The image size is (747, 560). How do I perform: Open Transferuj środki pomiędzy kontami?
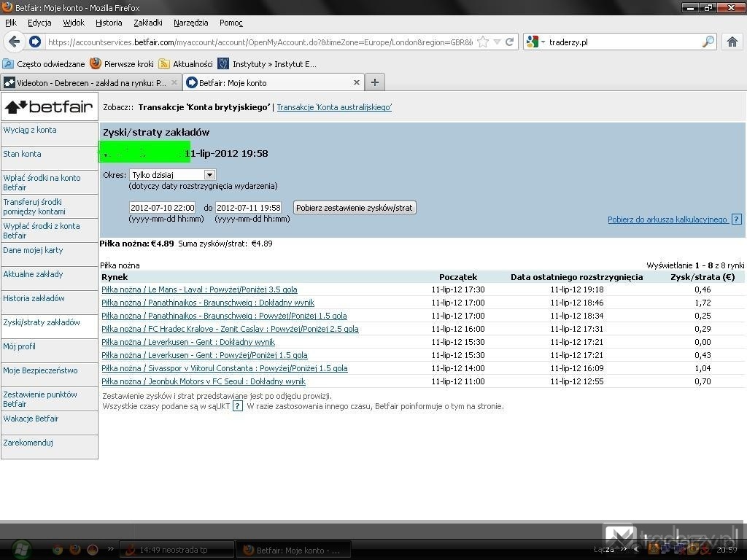pyautogui.click(x=34, y=206)
